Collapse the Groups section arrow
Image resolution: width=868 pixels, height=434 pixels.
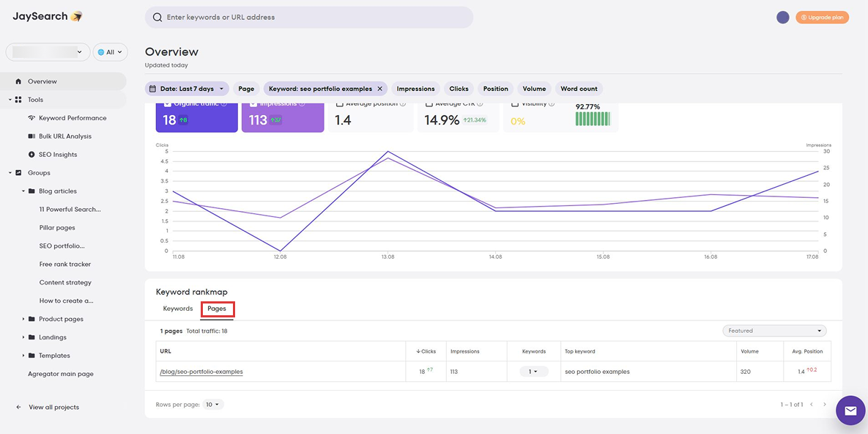(x=10, y=173)
